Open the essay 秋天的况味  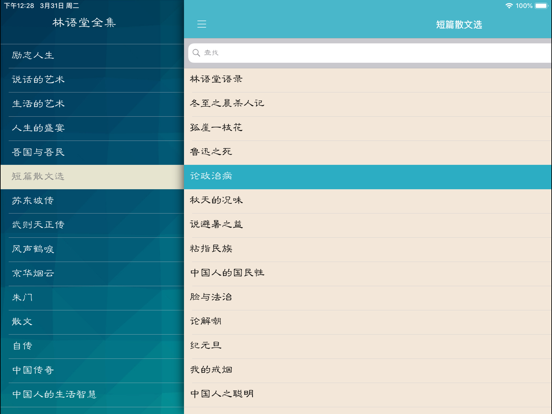(x=368, y=201)
